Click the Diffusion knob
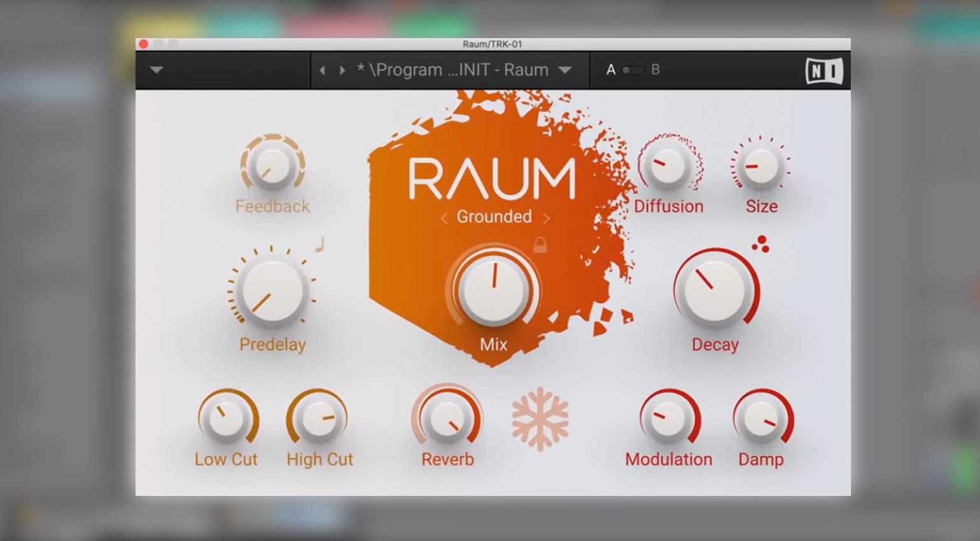Screen dimensions: 980x541 pos(669,164)
